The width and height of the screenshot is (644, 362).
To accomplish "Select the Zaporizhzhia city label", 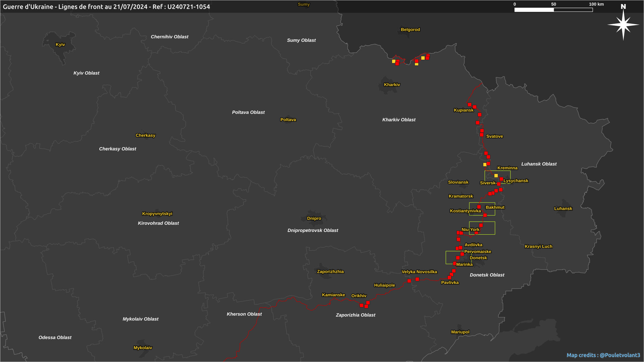I will (330, 272).
